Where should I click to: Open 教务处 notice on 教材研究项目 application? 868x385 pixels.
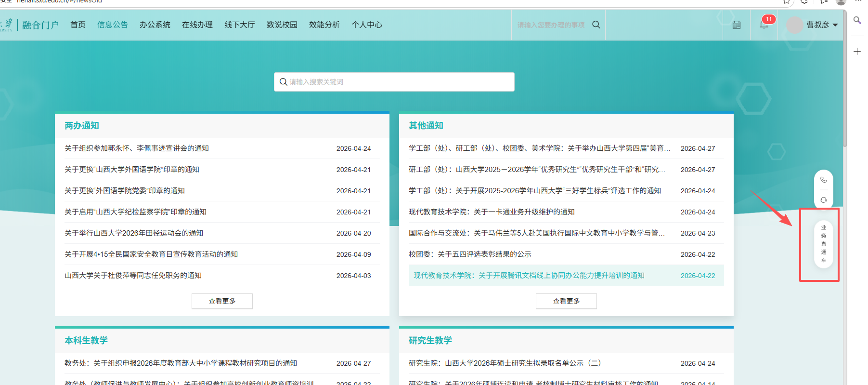point(181,363)
